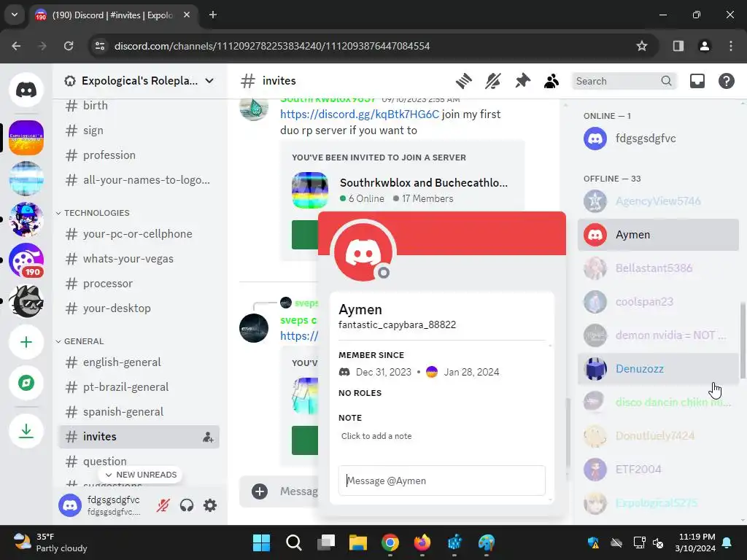View site information icon in address bar
The width and height of the screenshot is (747, 560).
pos(100,46)
